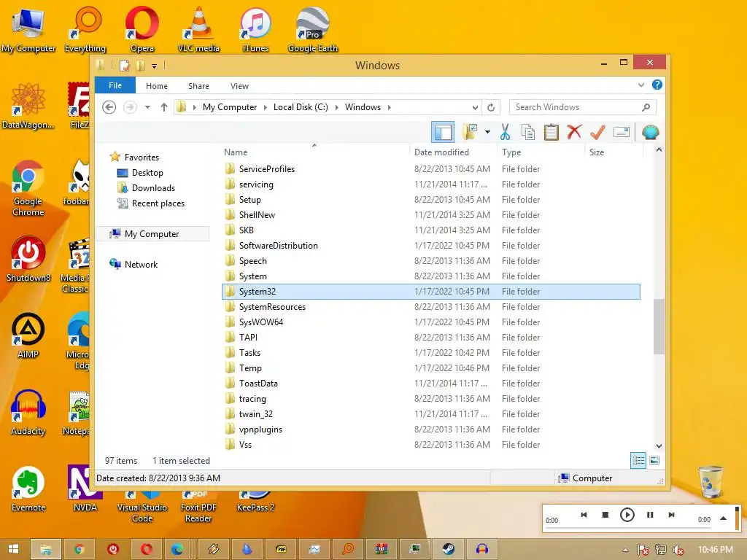This screenshot has width=747, height=560.
Task: Click the file list vertical scrollbar thumb
Action: [x=659, y=327]
